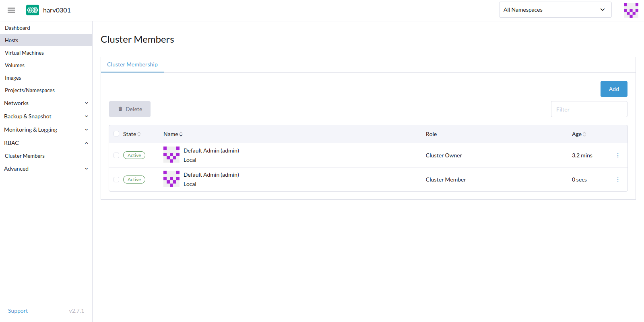Viewport: 644px width, 322px height.
Task: Open Images in the sidebar
Action: coord(46,78)
